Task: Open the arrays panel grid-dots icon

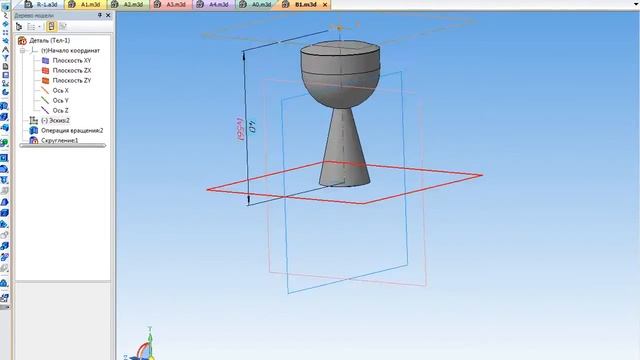Action: pyautogui.click(x=5, y=33)
